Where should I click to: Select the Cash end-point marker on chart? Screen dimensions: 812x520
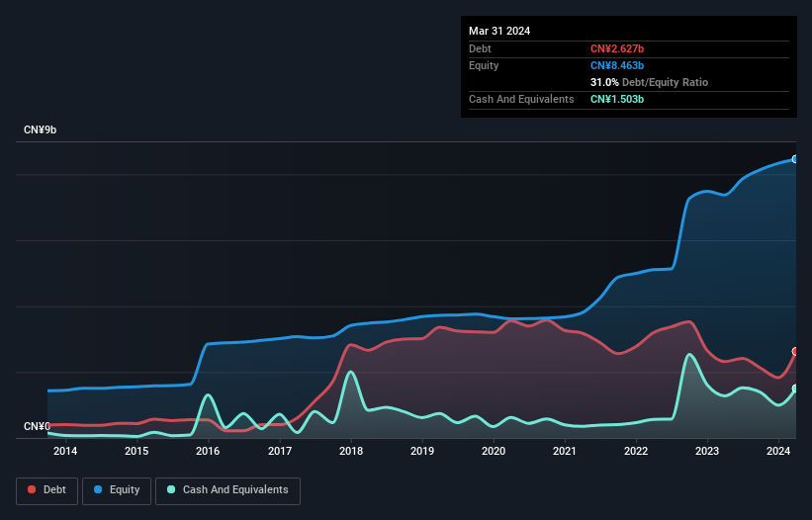point(795,389)
